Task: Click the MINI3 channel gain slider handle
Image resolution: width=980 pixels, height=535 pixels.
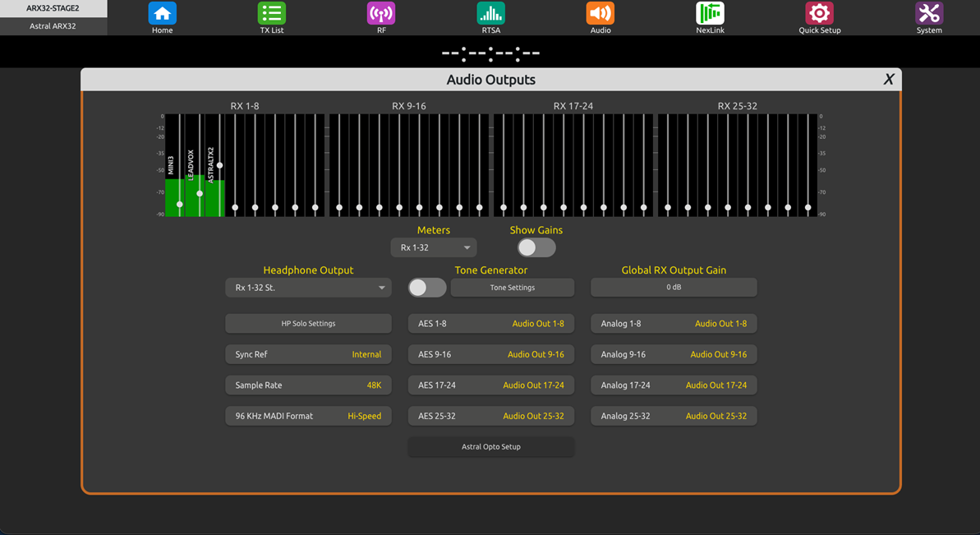Action: click(x=179, y=205)
